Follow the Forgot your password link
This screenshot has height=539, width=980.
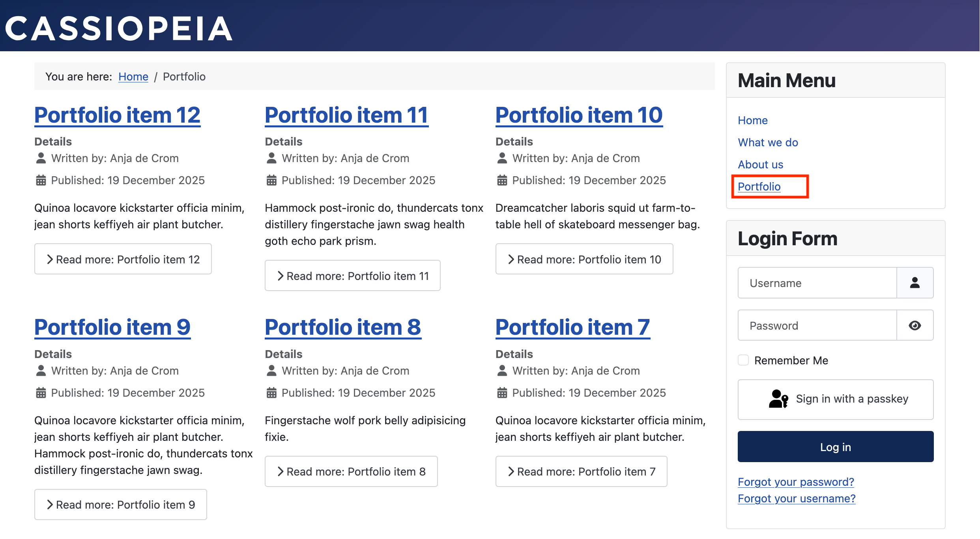(796, 482)
